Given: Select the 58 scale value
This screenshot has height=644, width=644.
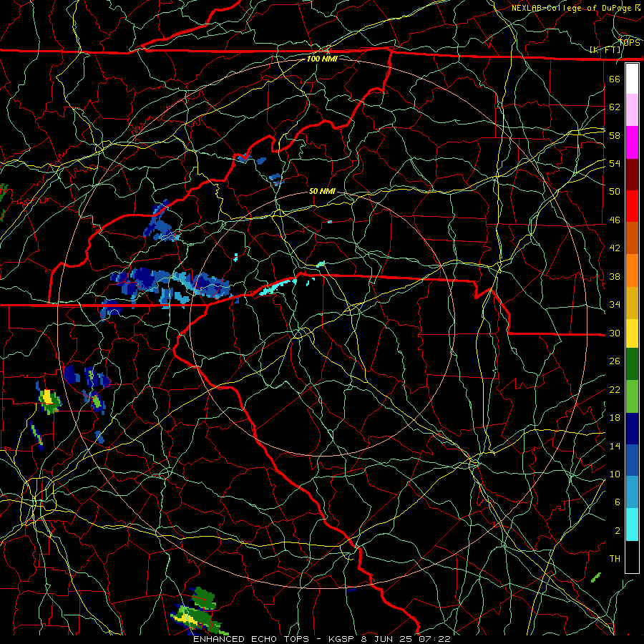Looking at the screenshot, I should tap(615, 135).
